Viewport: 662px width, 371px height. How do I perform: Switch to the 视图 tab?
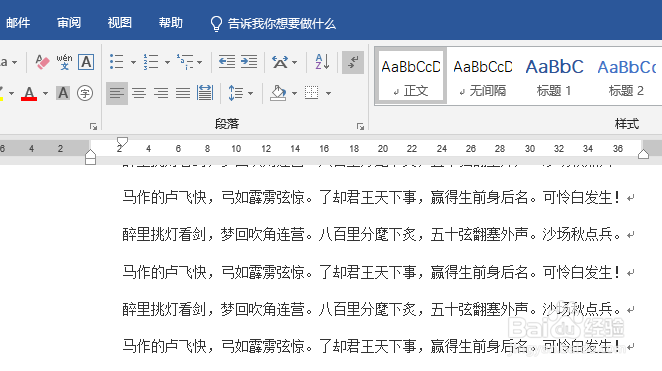coord(119,23)
